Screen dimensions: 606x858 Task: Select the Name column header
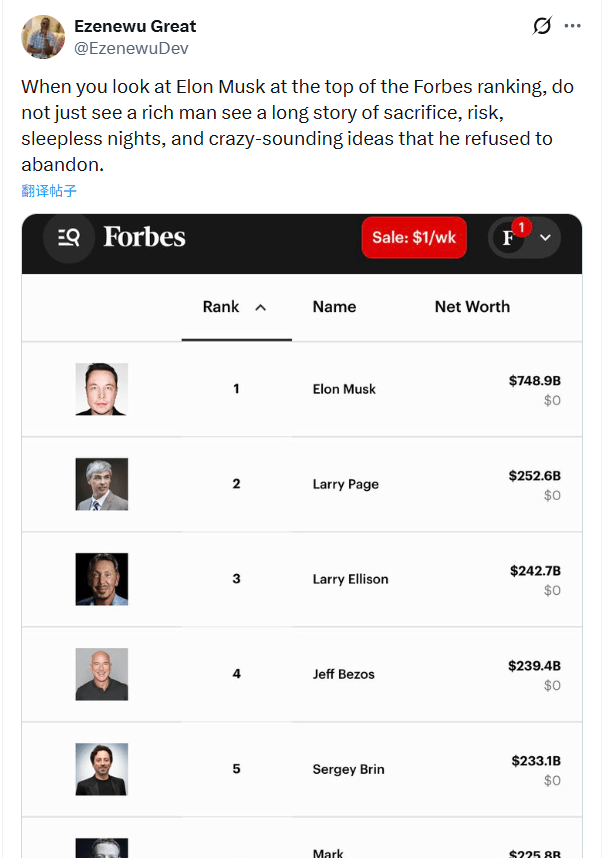pyautogui.click(x=334, y=307)
